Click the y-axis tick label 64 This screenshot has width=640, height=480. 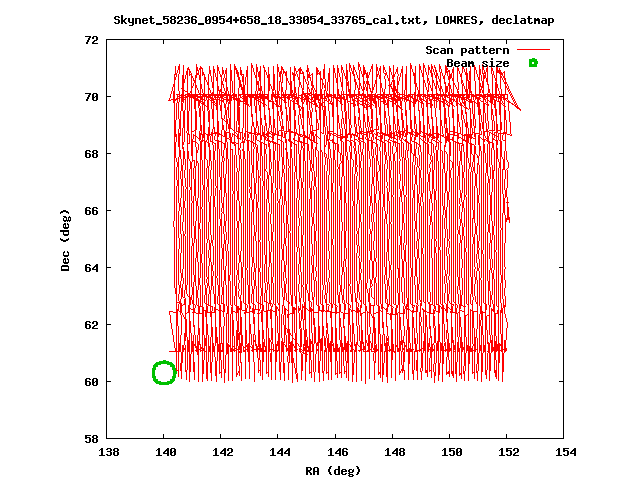(91, 268)
